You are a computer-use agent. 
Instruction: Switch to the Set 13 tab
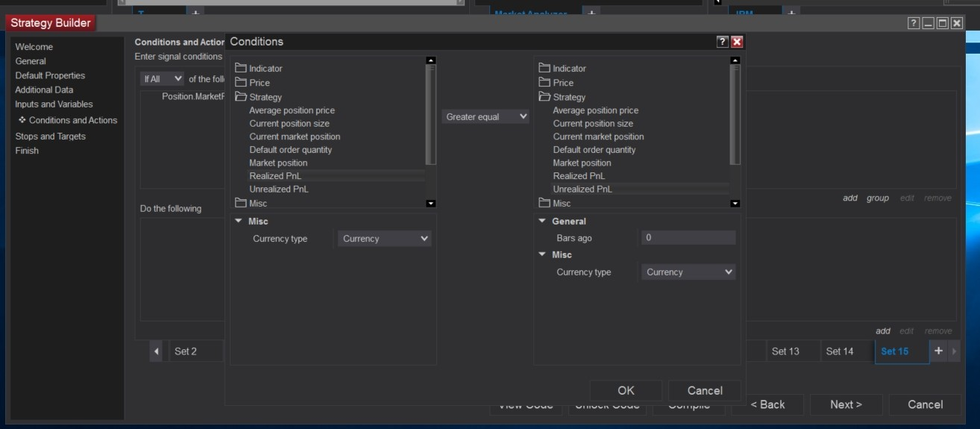click(785, 351)
